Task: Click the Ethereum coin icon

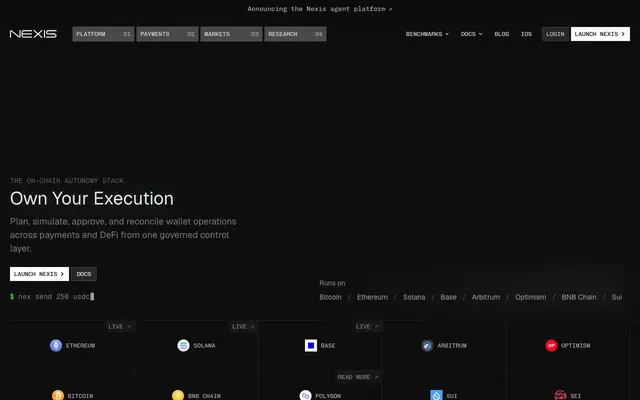Action: pos(56,345)
